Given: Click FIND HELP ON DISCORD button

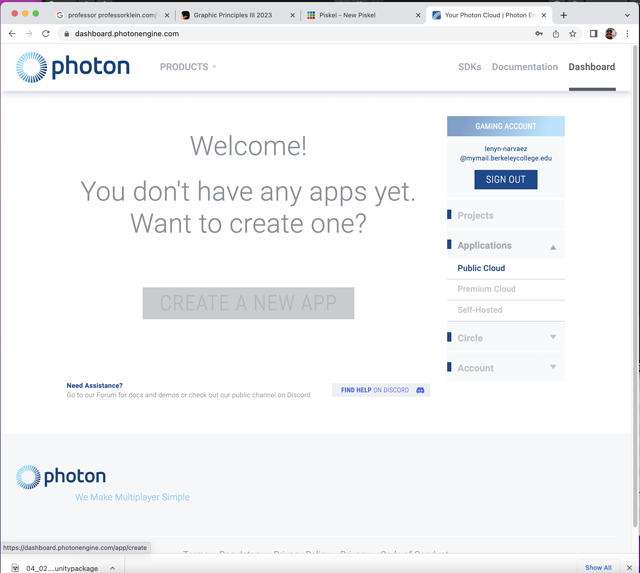Looking at the screenshot, I should (381, 390).
